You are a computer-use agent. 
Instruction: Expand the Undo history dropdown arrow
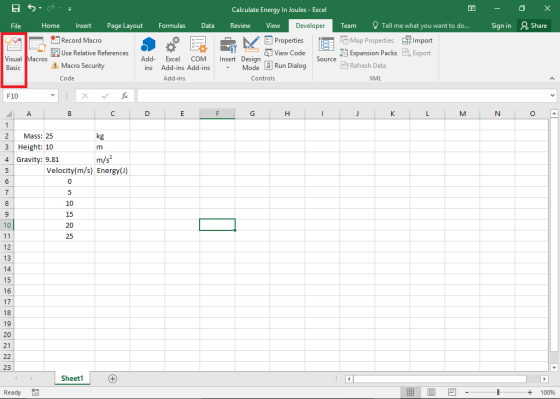point(40,8)
